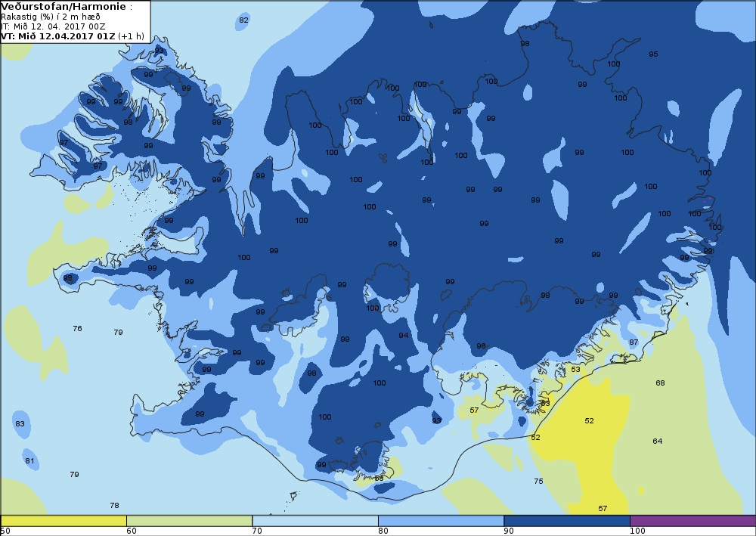Select the 'VT: Mið 12.04.2017 01Z' valid time
756x536 pixels.
[x=58, y=36]
